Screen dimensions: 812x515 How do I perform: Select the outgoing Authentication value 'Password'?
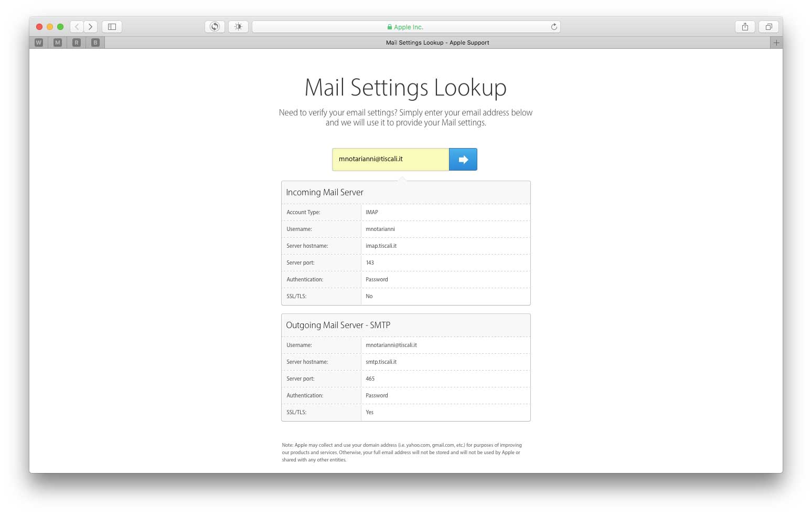(x=377, y=395)
